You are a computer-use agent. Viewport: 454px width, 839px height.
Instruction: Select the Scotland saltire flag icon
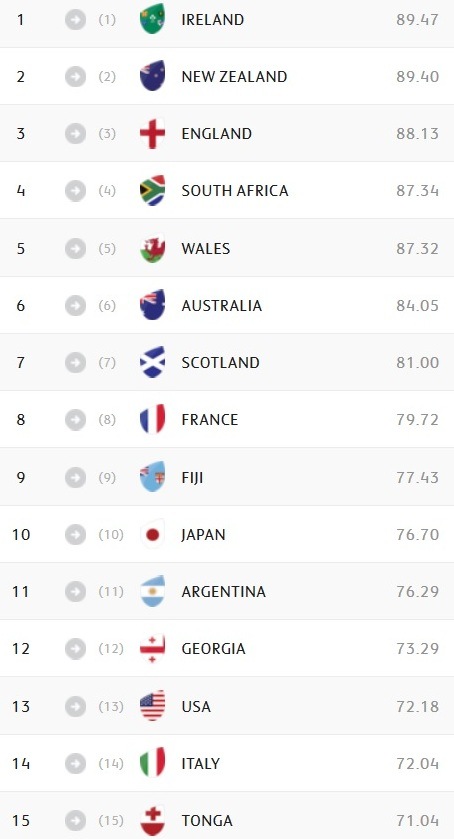coord(153,362)
